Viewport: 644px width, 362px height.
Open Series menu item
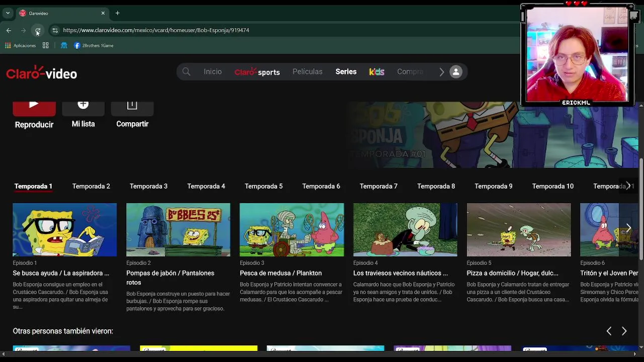click(346, 72)
